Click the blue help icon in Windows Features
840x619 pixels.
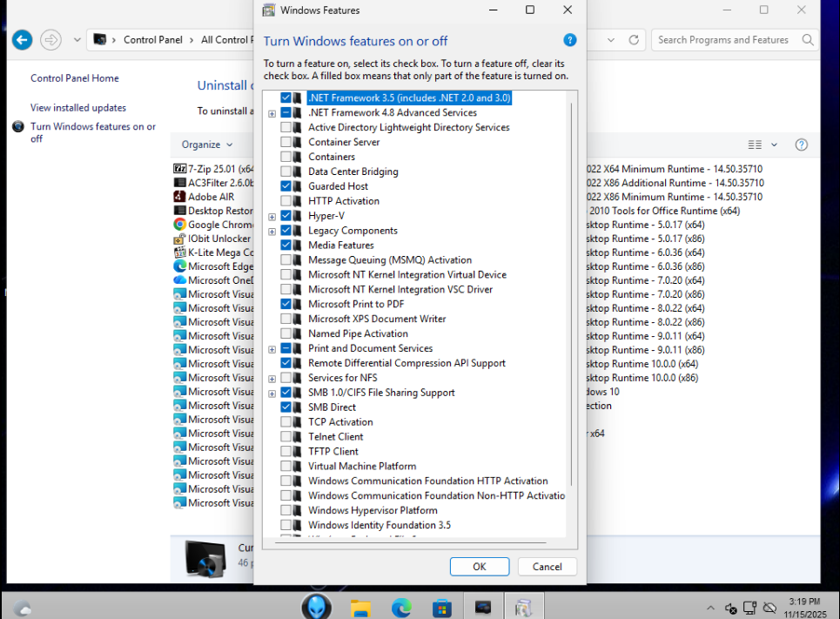(x=570, y=40)
